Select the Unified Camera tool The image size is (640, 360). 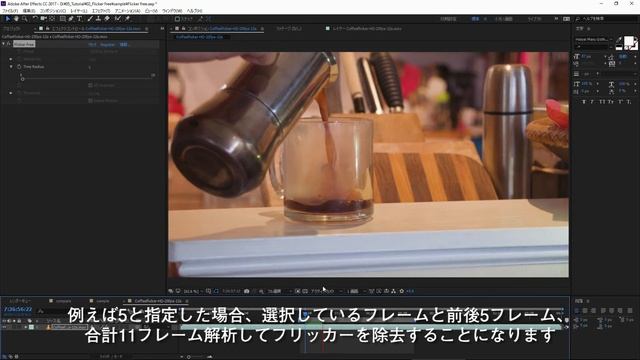pos(43,19)
